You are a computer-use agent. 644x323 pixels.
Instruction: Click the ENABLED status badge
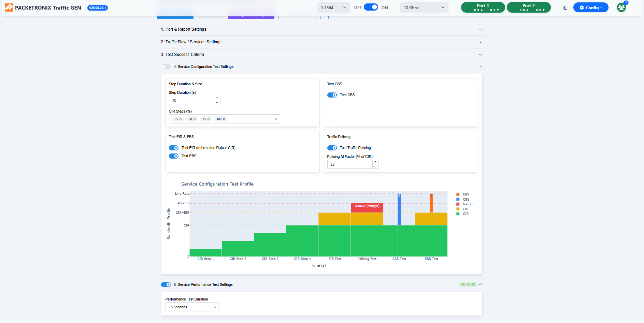[468, 284]
